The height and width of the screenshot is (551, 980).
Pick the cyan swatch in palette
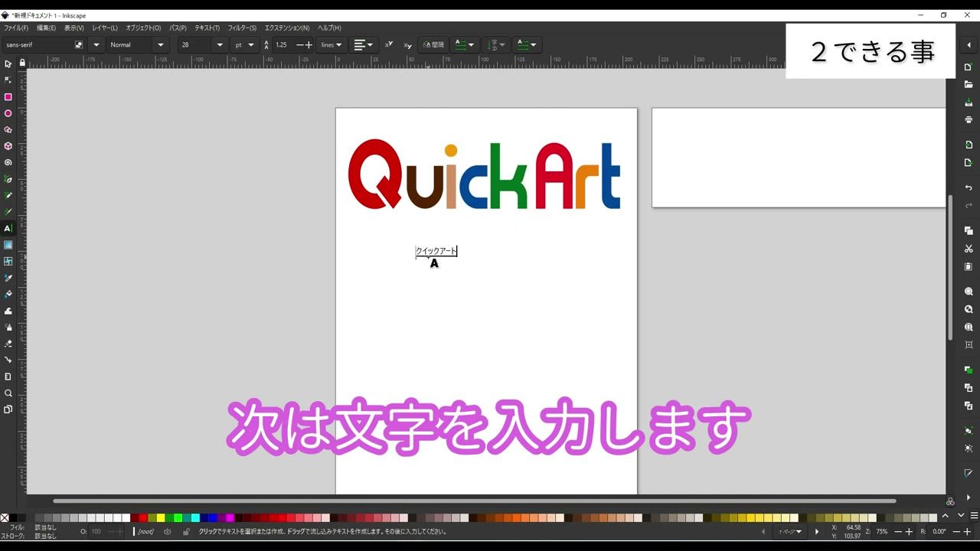[x=195, y=518]
